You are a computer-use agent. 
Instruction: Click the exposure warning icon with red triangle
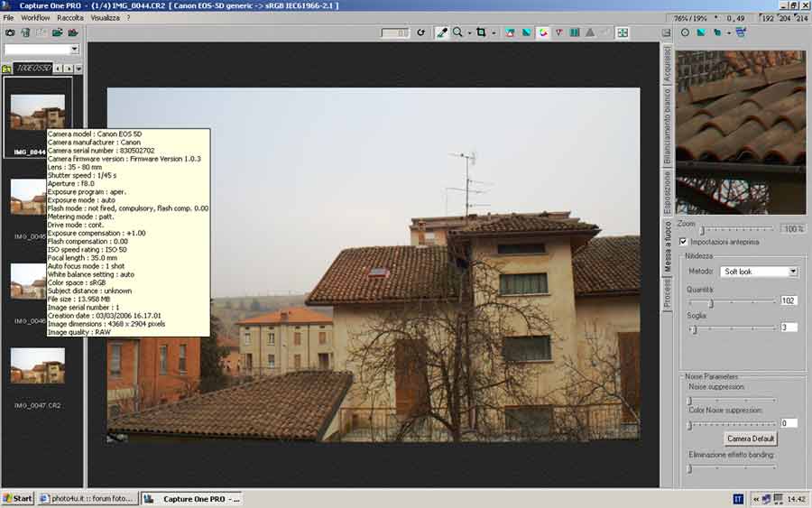click(510, 32)
